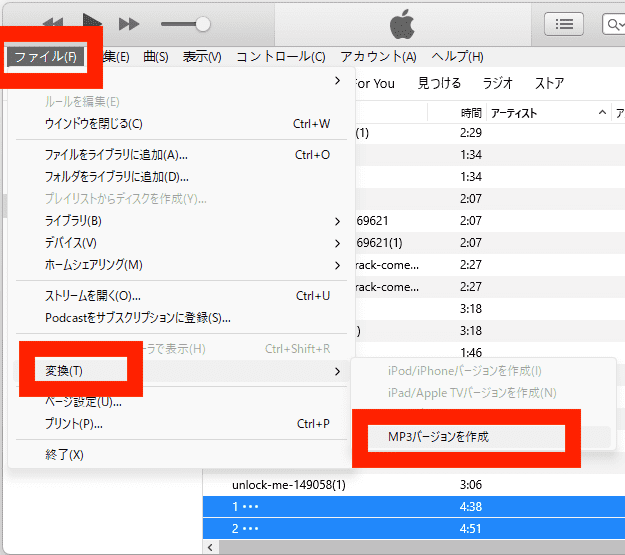Choose プリント(P)... menu item
This screenshot has width=625, height=555.
[x=182, y=424]
